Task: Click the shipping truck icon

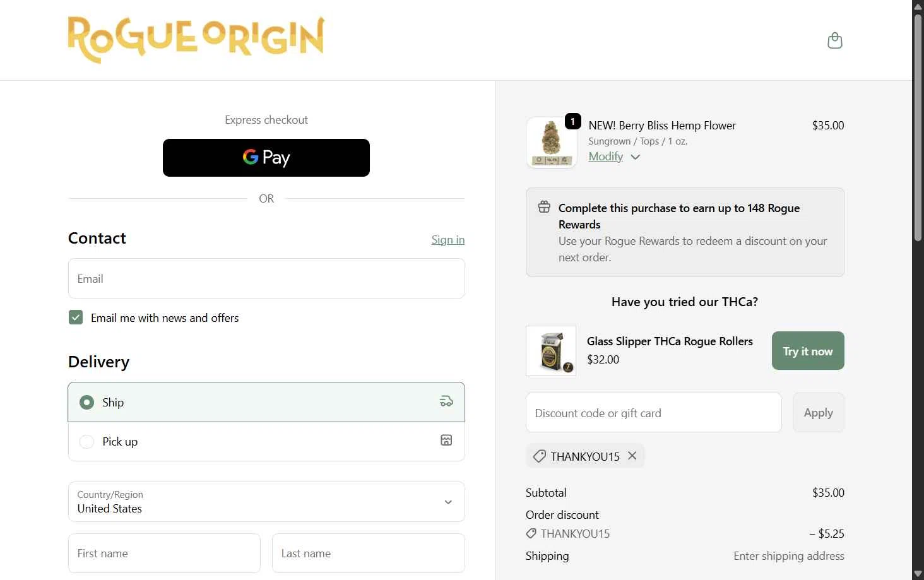Action: 446,401
